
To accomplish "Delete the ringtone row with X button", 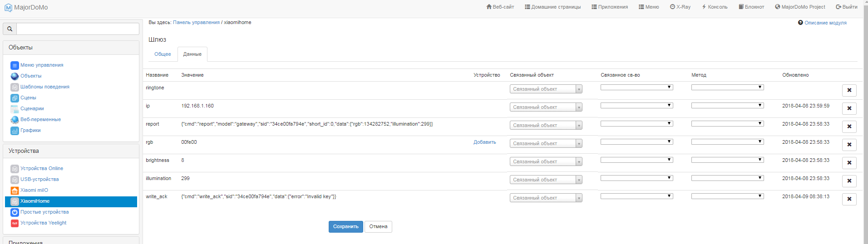I will pos(849,90).
